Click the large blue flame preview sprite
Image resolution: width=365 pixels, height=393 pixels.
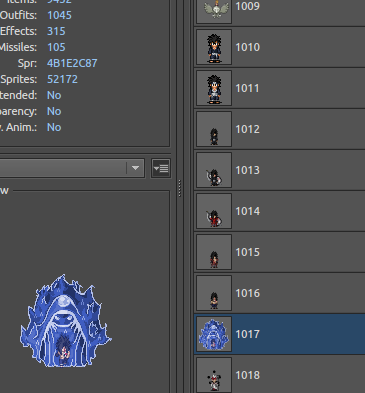pyautogui.click(x=66, y=321)
